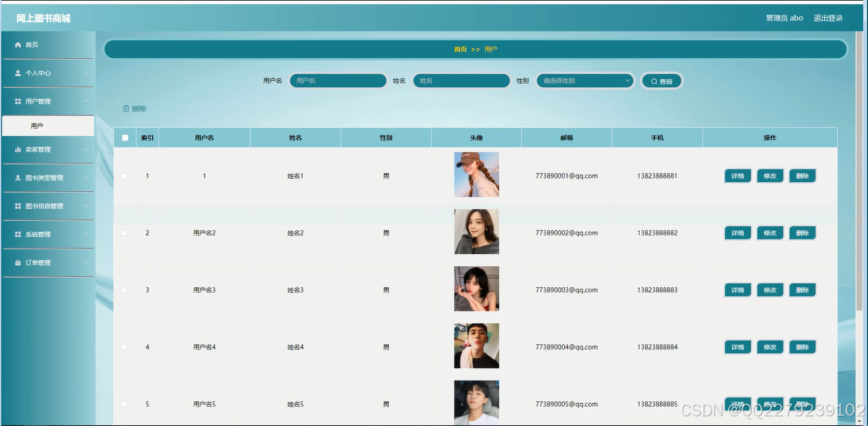
Task: Click the 系统管理 grid icon
Action: (x=18, y=234)
